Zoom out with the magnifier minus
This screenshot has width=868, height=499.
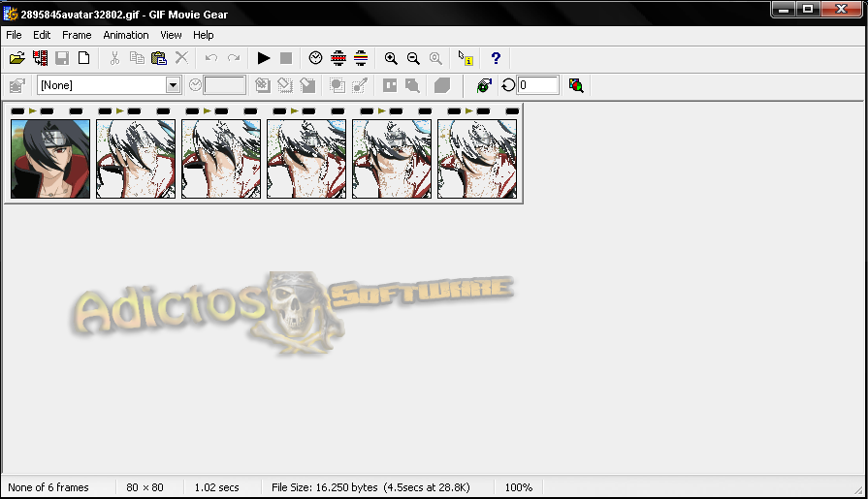(413, 58)
